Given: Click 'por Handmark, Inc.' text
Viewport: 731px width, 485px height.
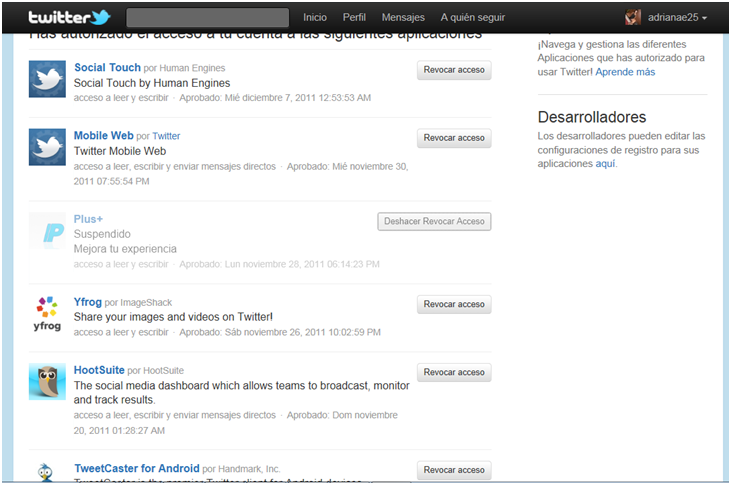Looking at the screenshot, I should pos(241,469).
